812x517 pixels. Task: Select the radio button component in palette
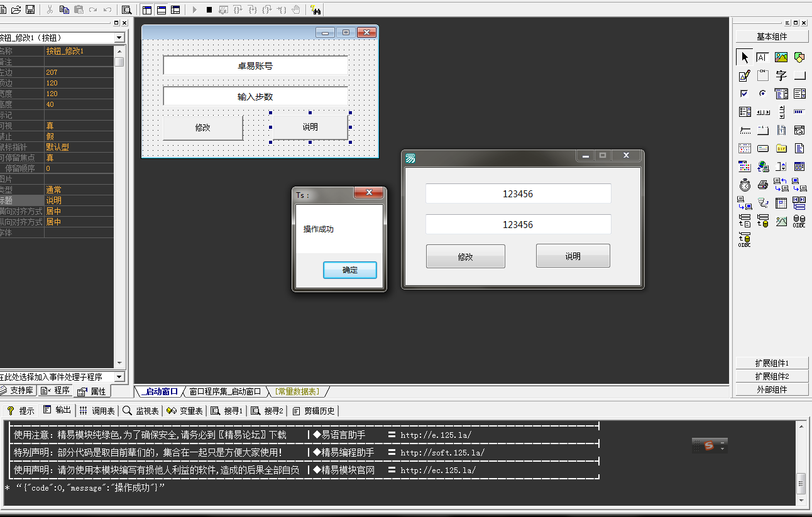763,94
